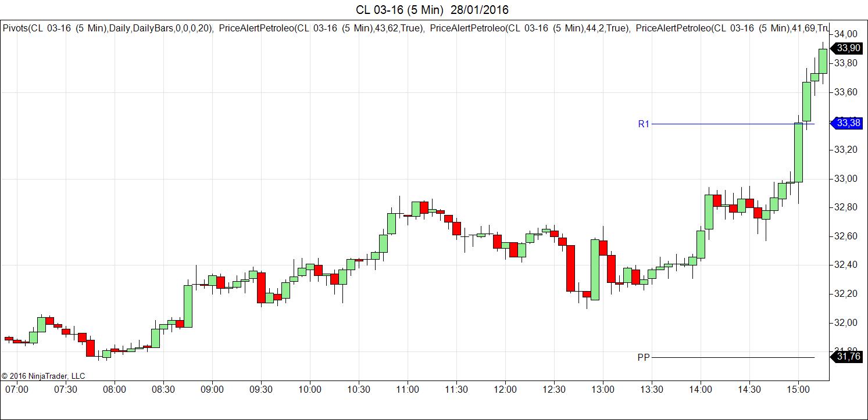Click the chart title CL 03-16 (5 Min) 28/01/2016
The width and height of the screenshot is (868, 420).
click(x=433, y=10)
